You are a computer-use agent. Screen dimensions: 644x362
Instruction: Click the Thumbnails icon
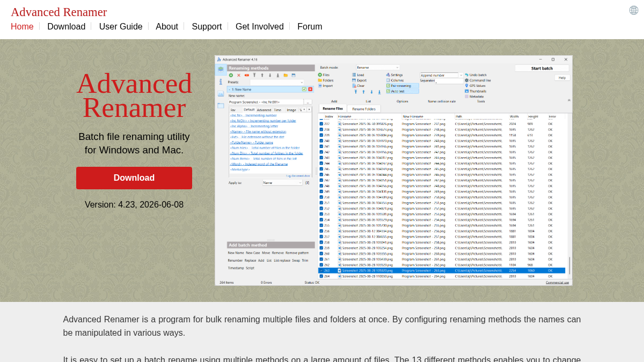pyautogui.click(x=467, y=91)
